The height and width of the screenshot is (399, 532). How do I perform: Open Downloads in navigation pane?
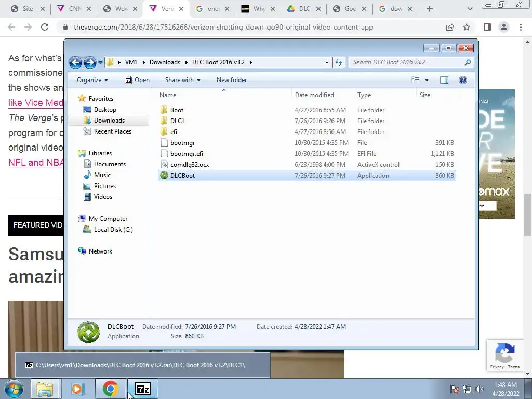[109, 121]
